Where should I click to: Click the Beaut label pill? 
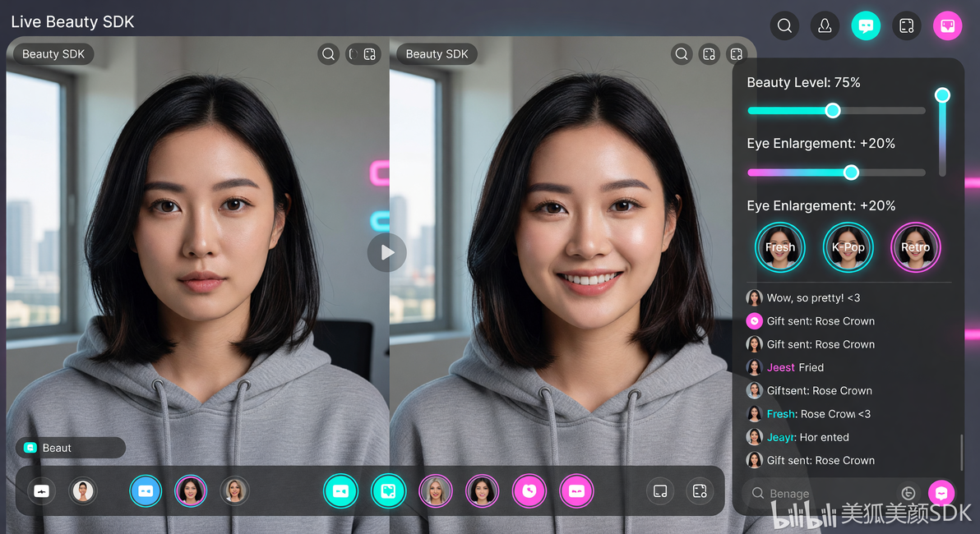(71, 448)
